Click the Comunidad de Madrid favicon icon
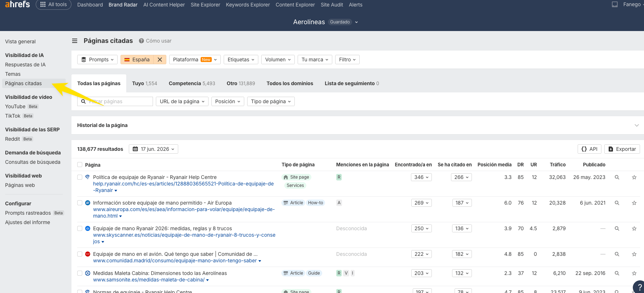Image resolution: width=644 pixels, height=293 pixels. (87, 254)
